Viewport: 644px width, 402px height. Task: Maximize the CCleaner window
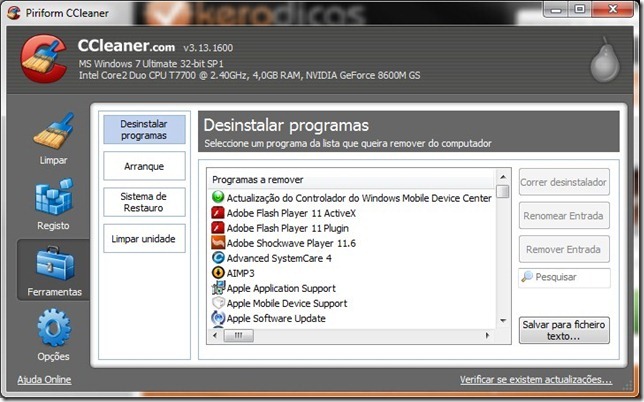click(x=579, y=9)
